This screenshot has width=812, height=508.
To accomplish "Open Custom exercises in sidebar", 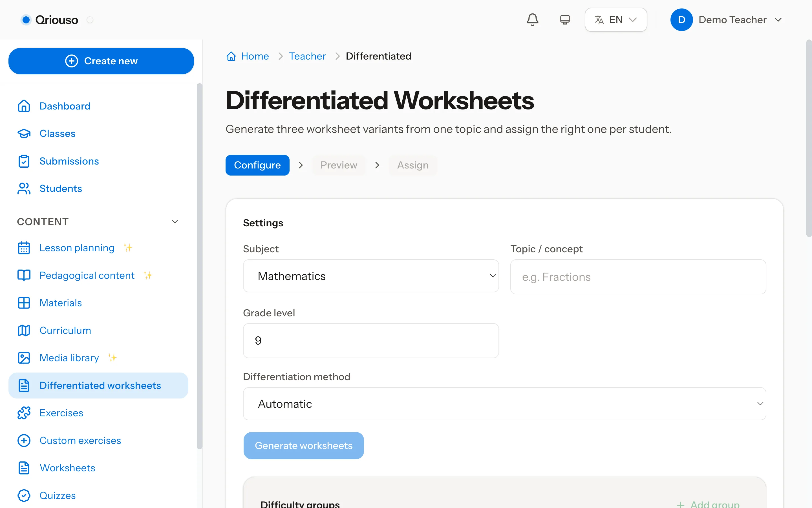I will click(x=80, y=441).
